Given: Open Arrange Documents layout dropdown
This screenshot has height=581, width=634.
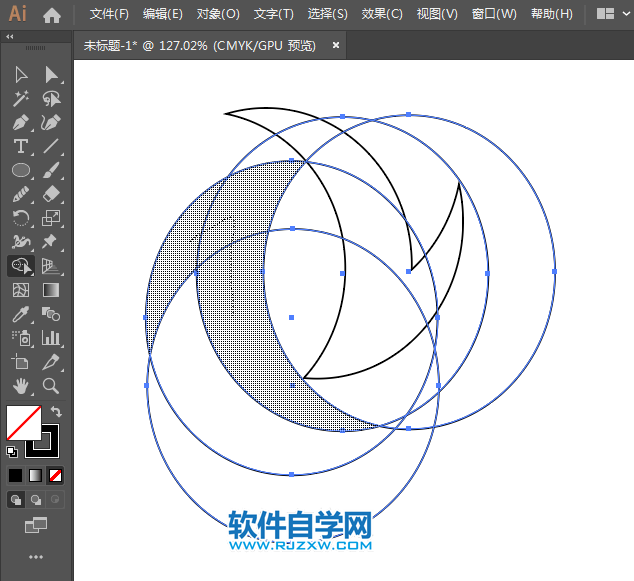Looking at the screenshot, I should [x=613, y=14].
